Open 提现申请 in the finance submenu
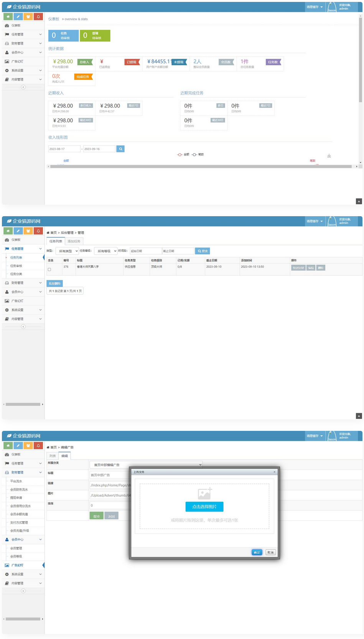This screenshot has height=639, width=364. point(16,498)
